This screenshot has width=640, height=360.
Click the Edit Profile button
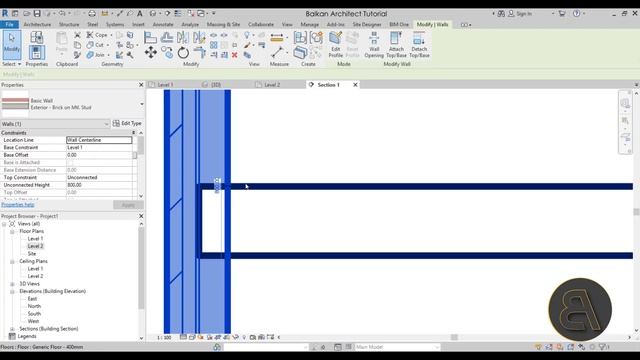pos(336,45)
